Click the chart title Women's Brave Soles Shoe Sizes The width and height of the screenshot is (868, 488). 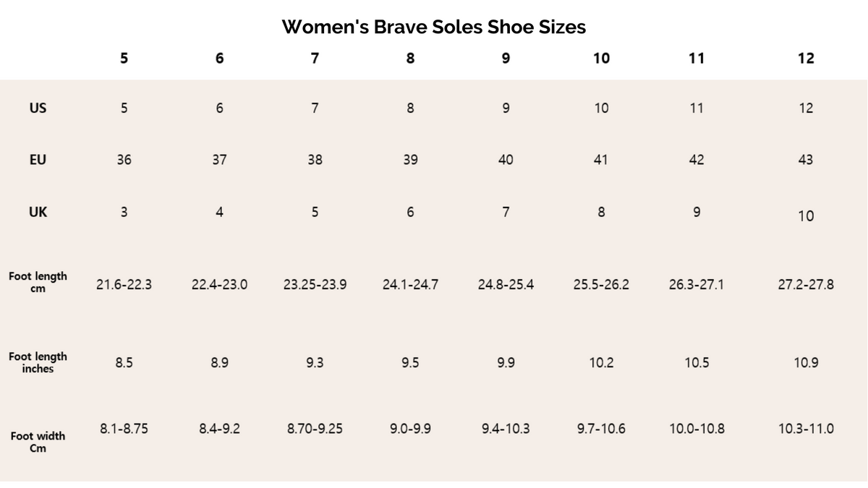(x=433, y=27)
